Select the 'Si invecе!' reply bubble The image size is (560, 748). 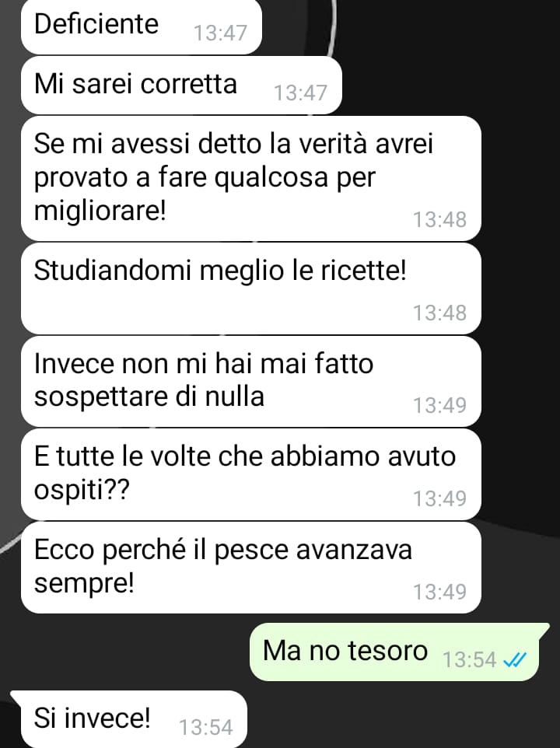coord(129,719)
